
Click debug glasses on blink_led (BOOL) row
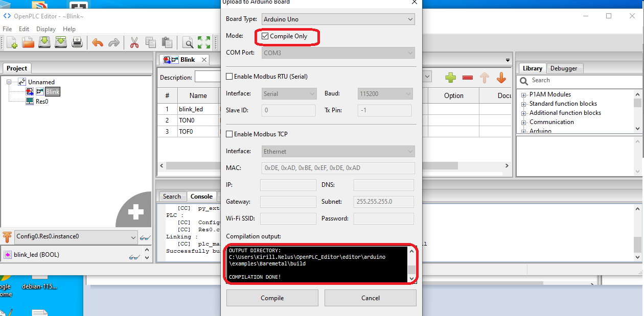pos(134,257)
